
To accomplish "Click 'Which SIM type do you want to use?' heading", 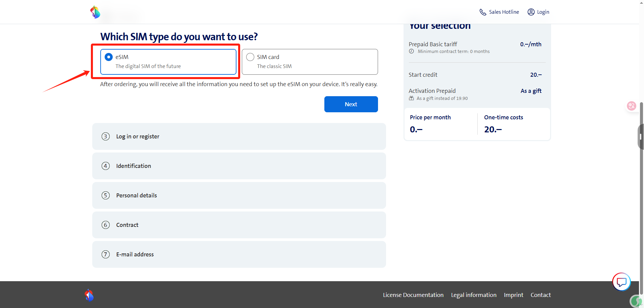I will pyautogui.click(x=179, y=37).
